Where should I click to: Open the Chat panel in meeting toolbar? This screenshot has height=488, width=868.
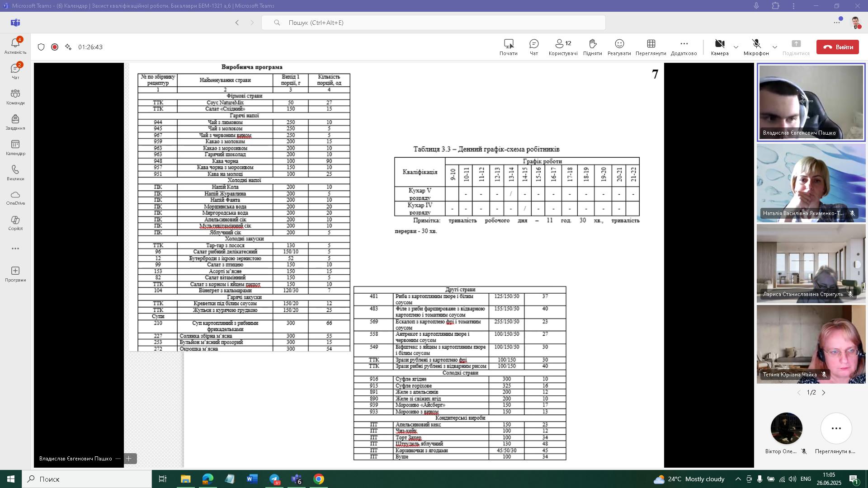(533, 47)
